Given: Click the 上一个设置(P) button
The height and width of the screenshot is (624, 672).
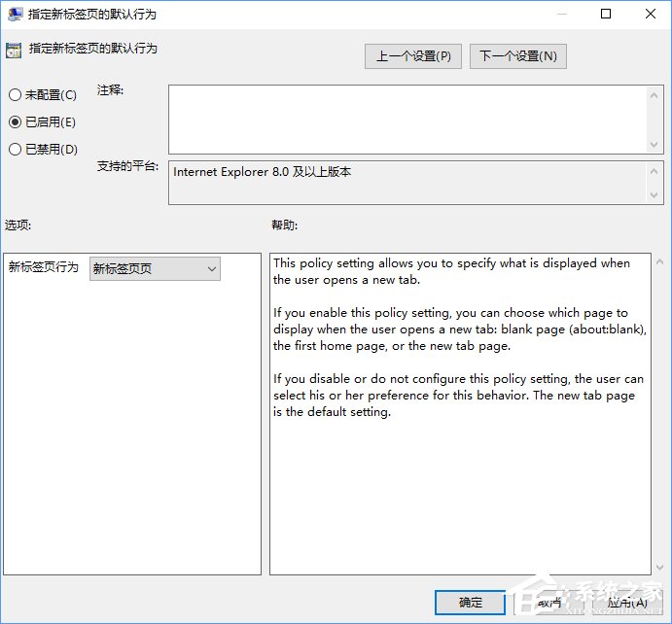Looking at the screenshot, I should click(413, 56).
